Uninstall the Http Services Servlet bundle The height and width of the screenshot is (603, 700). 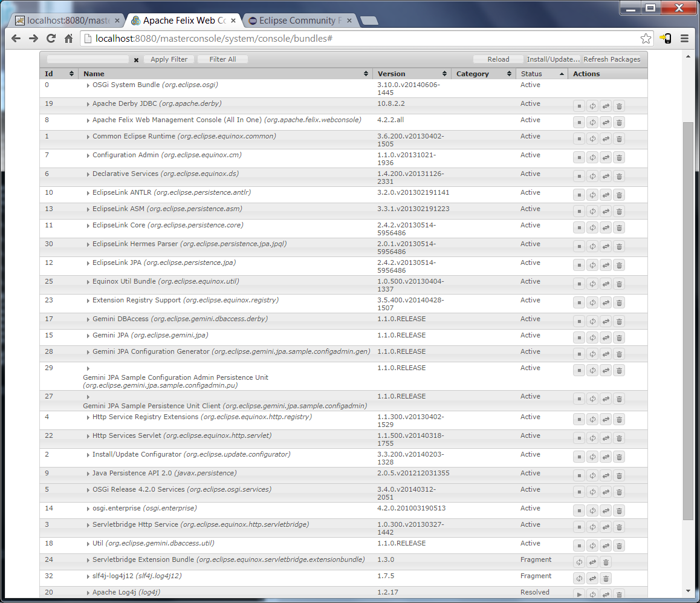coord(619,438)
